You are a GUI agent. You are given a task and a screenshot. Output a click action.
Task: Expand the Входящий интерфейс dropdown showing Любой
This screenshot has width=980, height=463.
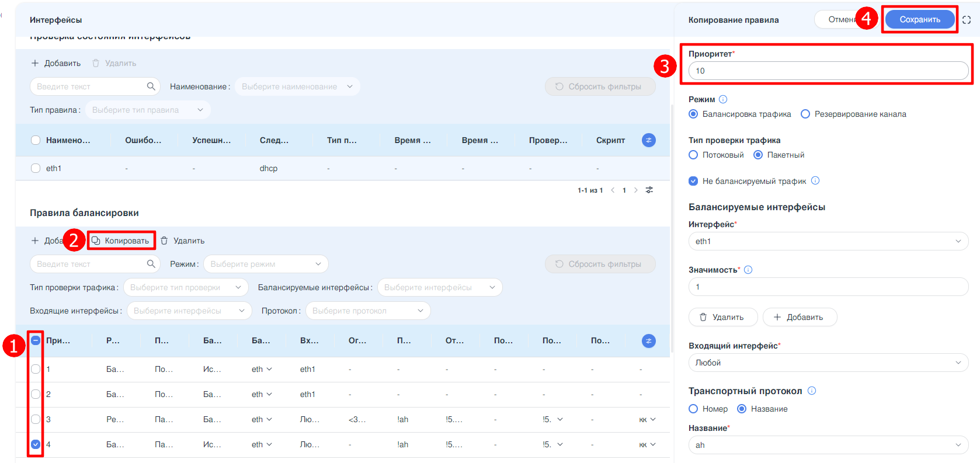point(828,363)
